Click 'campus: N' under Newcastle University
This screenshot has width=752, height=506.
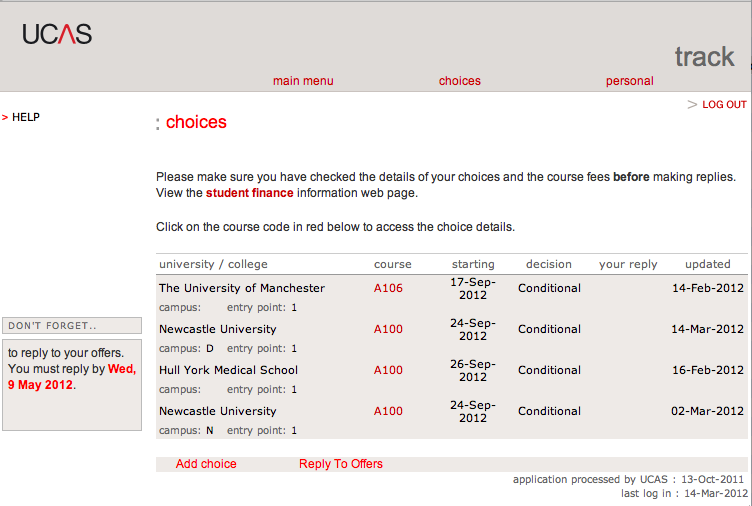point(186,431)
